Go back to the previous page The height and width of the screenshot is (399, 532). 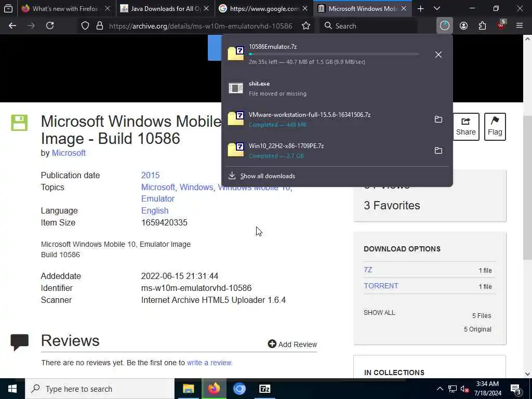12,26
